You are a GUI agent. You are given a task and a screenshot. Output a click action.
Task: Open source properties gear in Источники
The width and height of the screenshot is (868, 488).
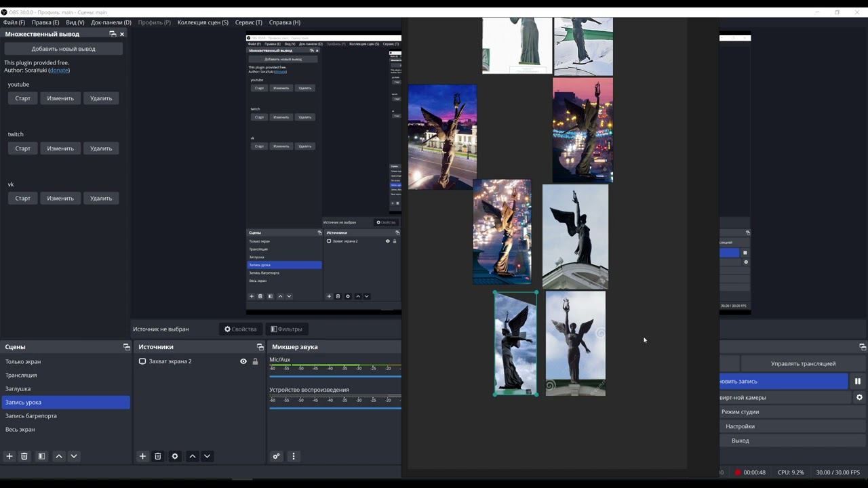point(175,456)
